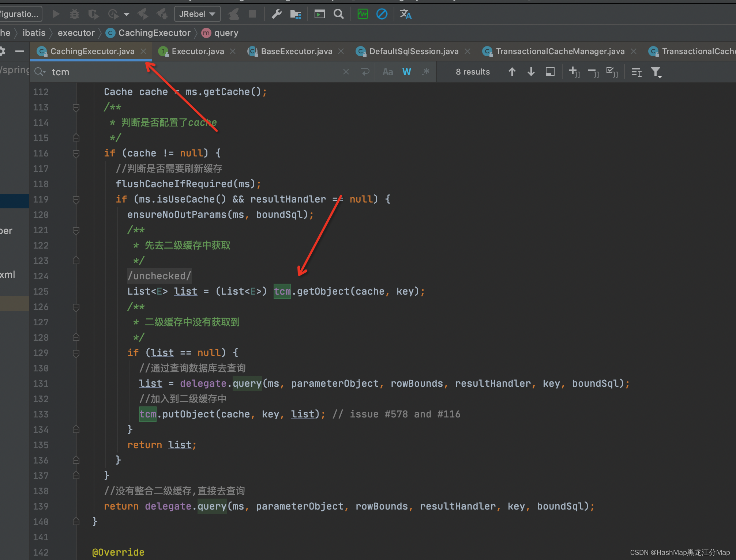Expand the profiler run options arrow
This screenshot has height=560, width=736.
pos(127,15)
